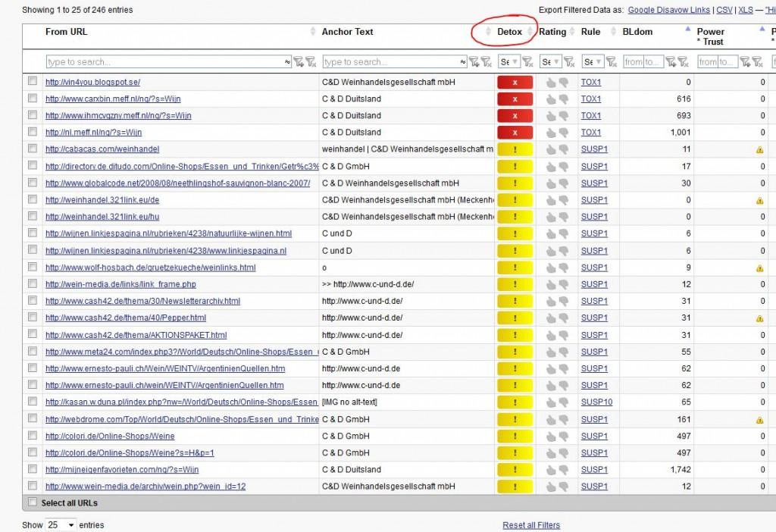Open the Rating filter select dropdown

pyautogui.click(x=550, y=62)
